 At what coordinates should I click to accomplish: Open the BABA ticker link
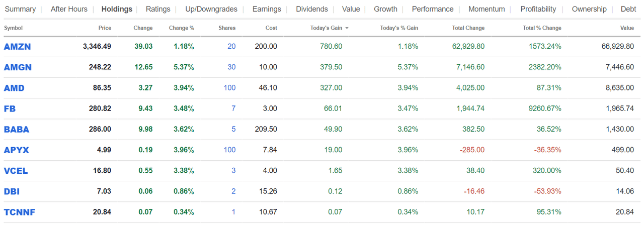17,129
